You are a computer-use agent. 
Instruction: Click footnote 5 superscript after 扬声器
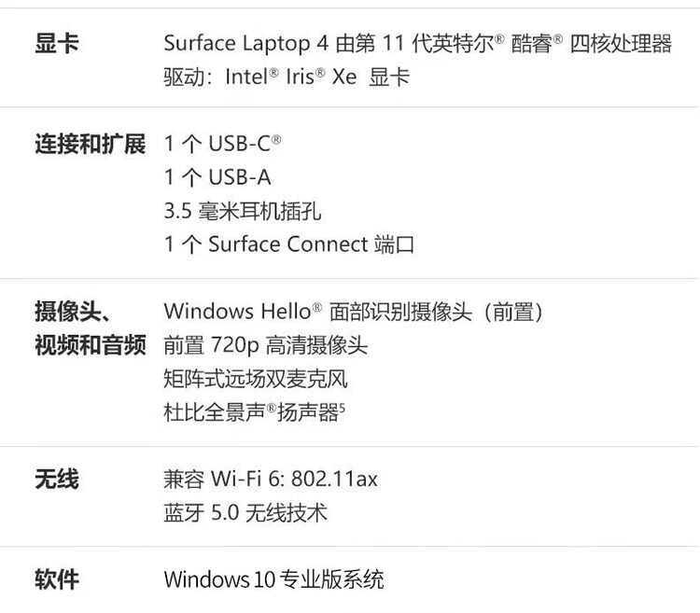point(343,407)
